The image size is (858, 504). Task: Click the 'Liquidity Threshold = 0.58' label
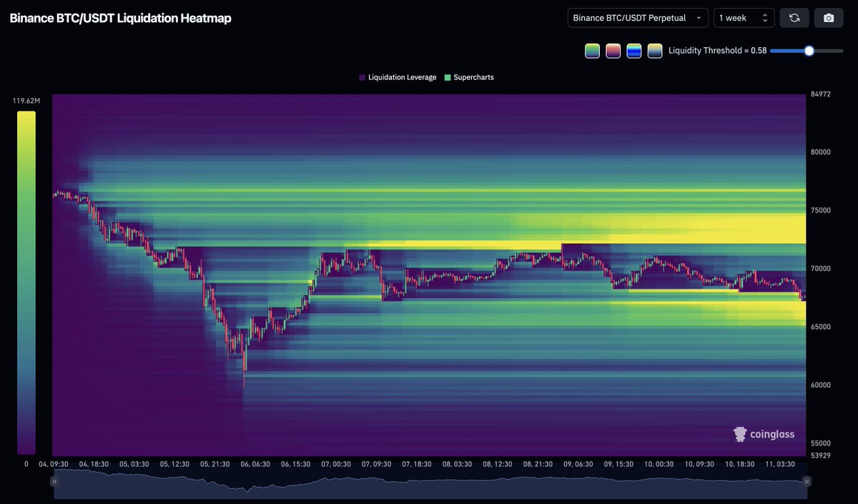[x=717, y=51]
